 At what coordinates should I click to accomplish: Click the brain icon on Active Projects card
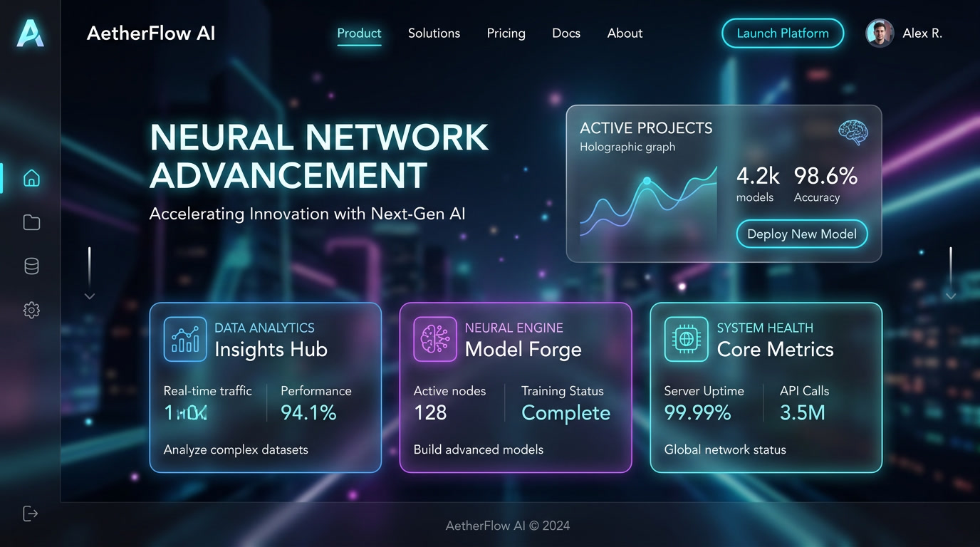click(852, 132)
